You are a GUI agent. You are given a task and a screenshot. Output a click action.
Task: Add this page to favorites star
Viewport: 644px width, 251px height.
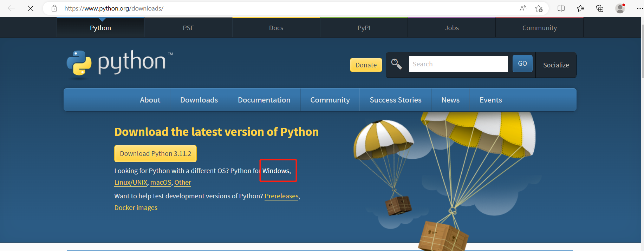click(x=539, y=8)
